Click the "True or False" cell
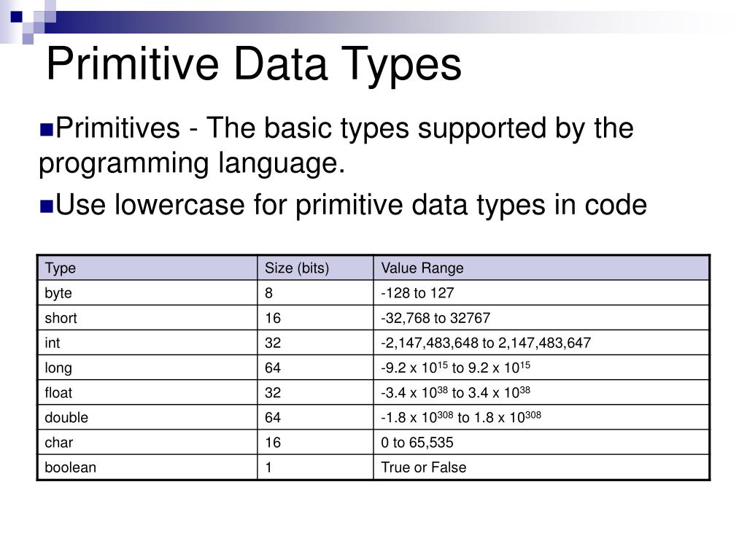Screen dimensions: 747x560 pos(423,467)
